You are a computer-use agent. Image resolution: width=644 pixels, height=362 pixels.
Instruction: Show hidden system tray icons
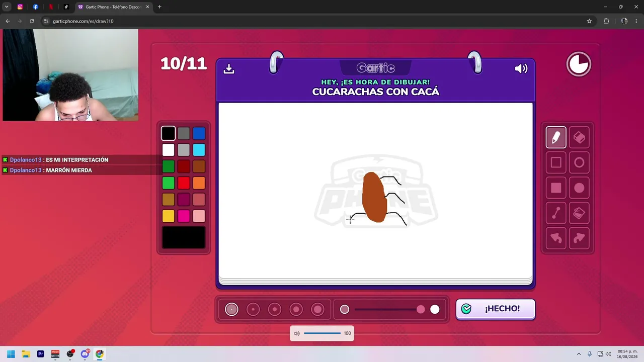pos(579,354)
